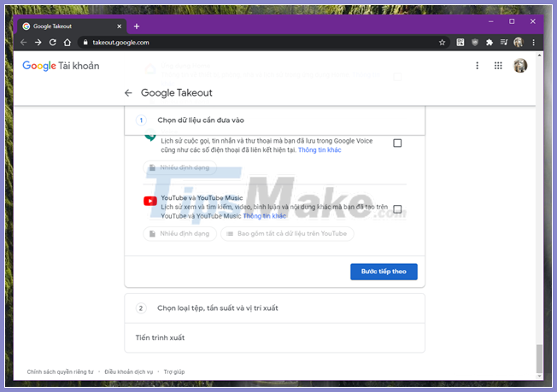Click the Google Takeout page heading

point(177,93)
